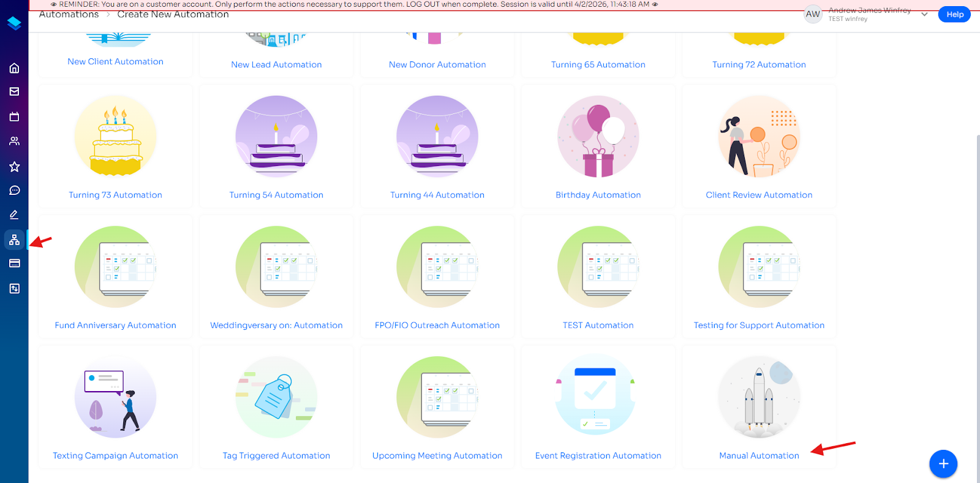Click the Help button
The image size is (980, 483).
[x=954, y=14]
